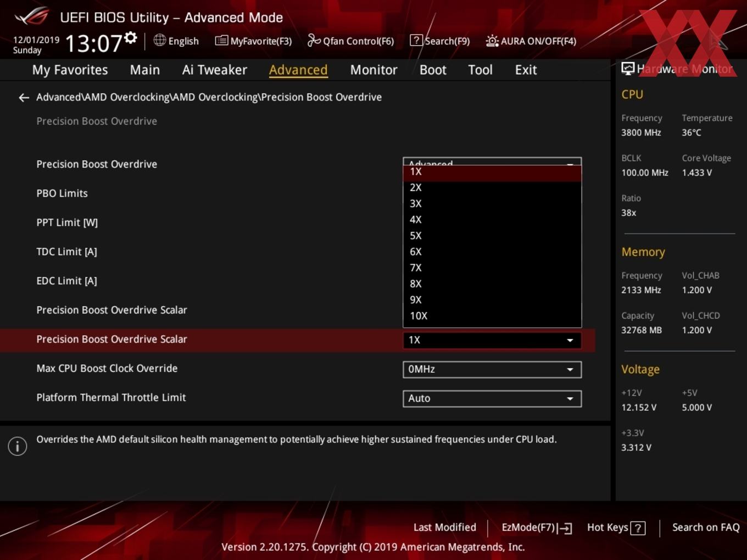This screenshot has height=560, width=747.
Task: Open the Max CPU Boost Clock Override dropdown
Action: tap(492, 369)
